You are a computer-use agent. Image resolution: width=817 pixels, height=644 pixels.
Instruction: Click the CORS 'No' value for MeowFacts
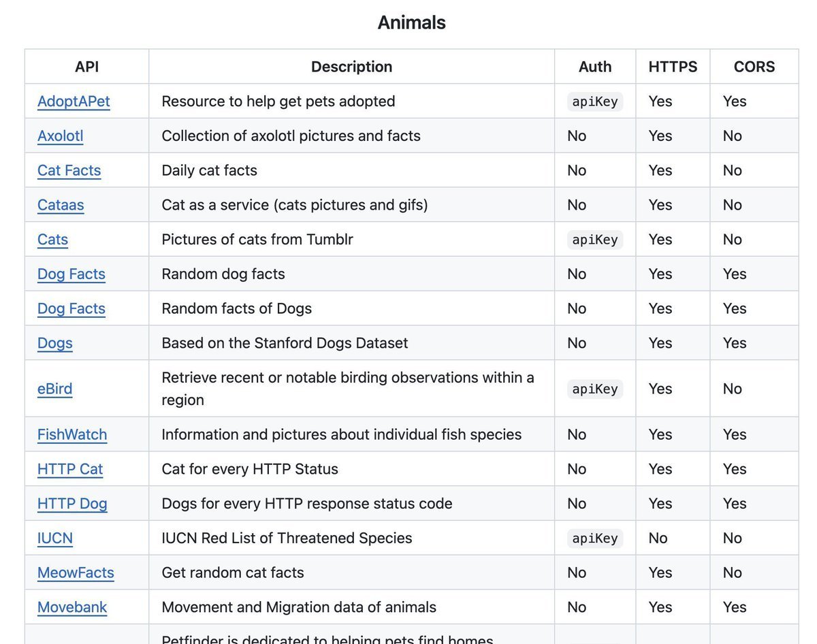(733, 573)
